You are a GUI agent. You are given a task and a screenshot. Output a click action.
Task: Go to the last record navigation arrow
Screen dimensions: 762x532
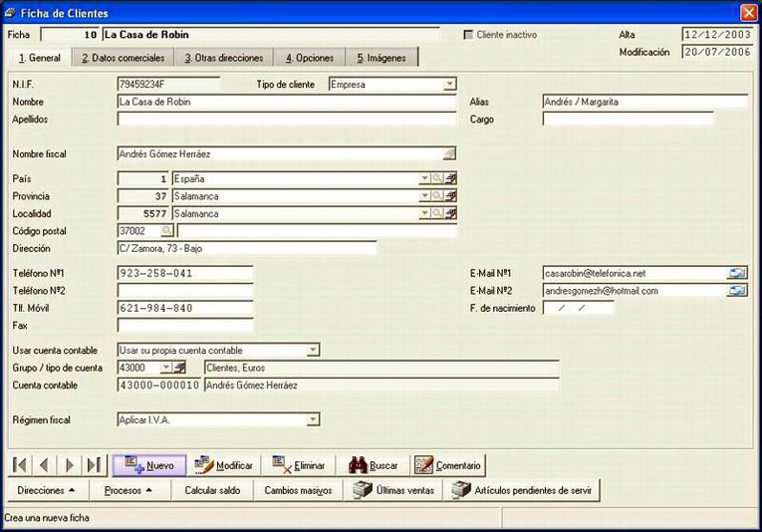94,465
